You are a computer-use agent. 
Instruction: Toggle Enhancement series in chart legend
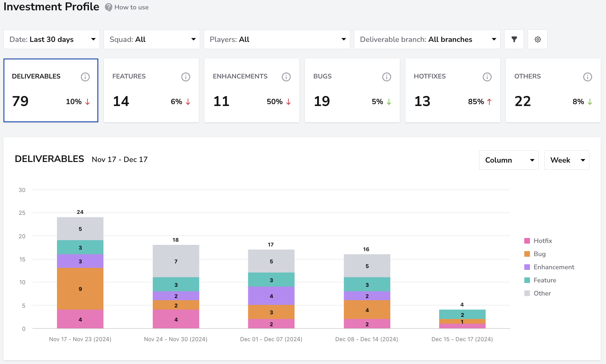pos(549,267)
